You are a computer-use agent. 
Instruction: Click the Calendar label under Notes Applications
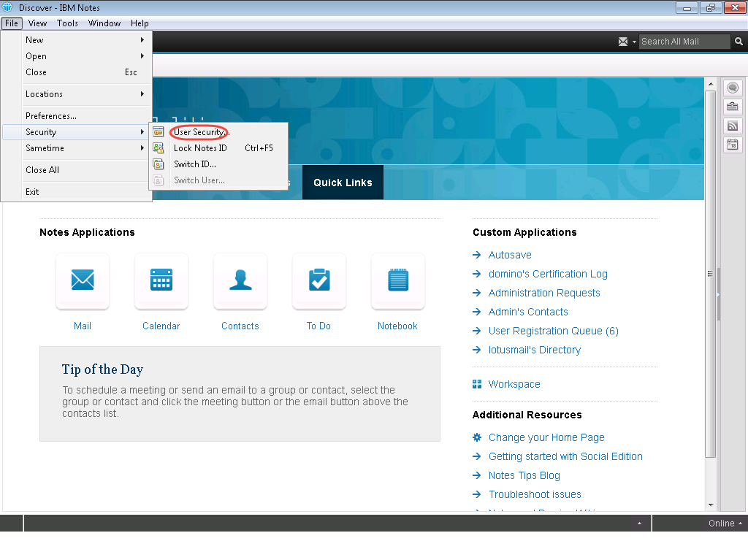tap(161, 326)
